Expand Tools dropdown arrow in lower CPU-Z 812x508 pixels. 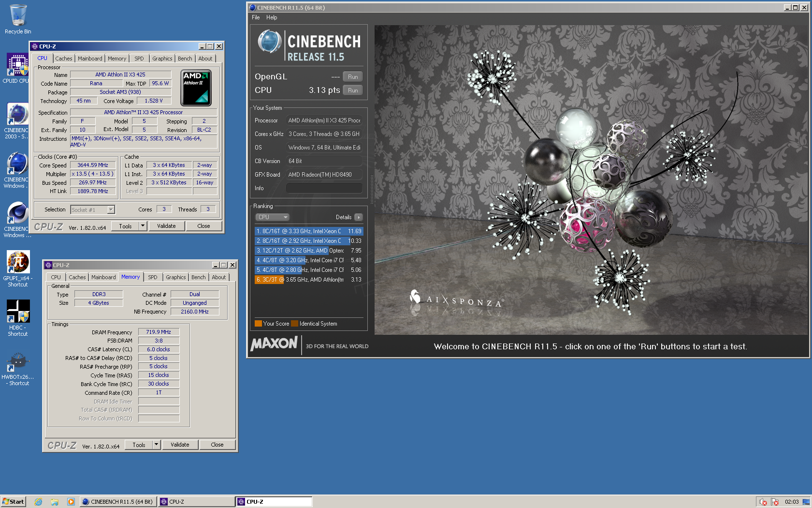[156, 445]
